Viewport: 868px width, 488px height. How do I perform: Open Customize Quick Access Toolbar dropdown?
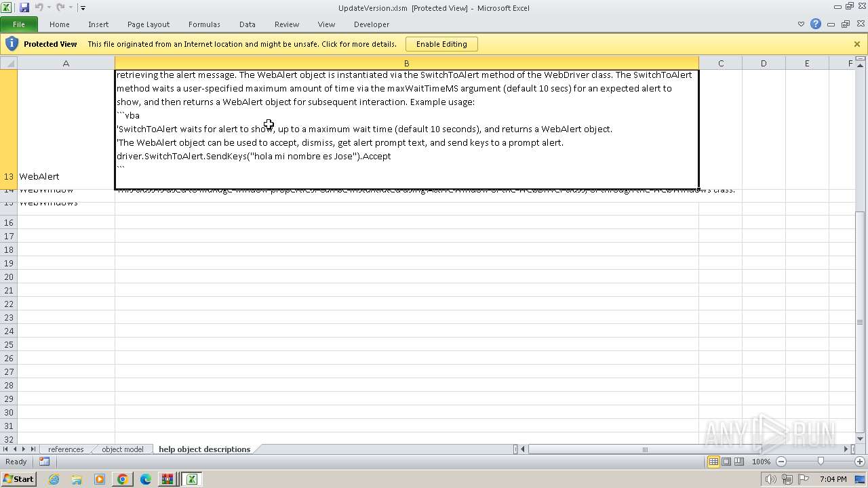[83, 8]
